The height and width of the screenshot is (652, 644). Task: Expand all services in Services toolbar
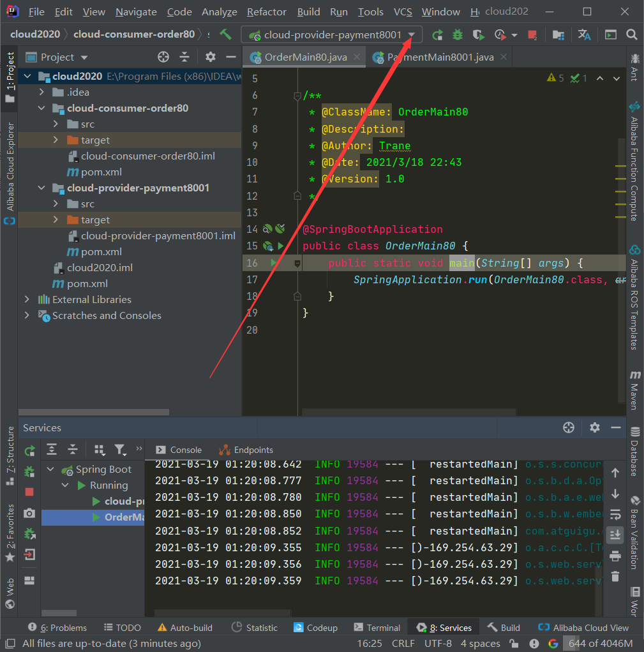click(52, 450)
